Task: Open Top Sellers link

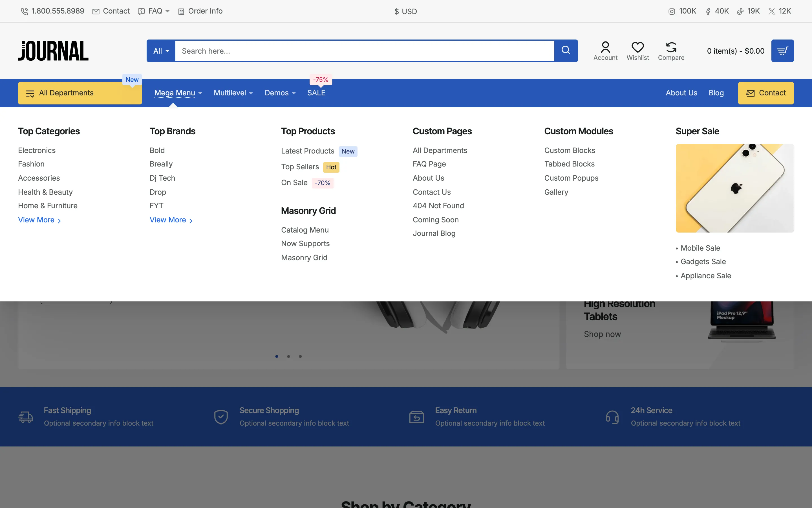Action: pyautogui.click(x=300, y=167)
